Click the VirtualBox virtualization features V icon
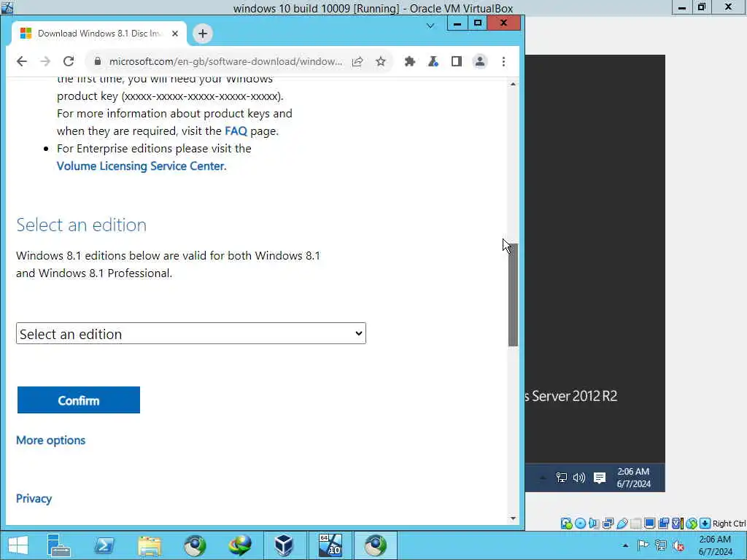 pos(678,524)
